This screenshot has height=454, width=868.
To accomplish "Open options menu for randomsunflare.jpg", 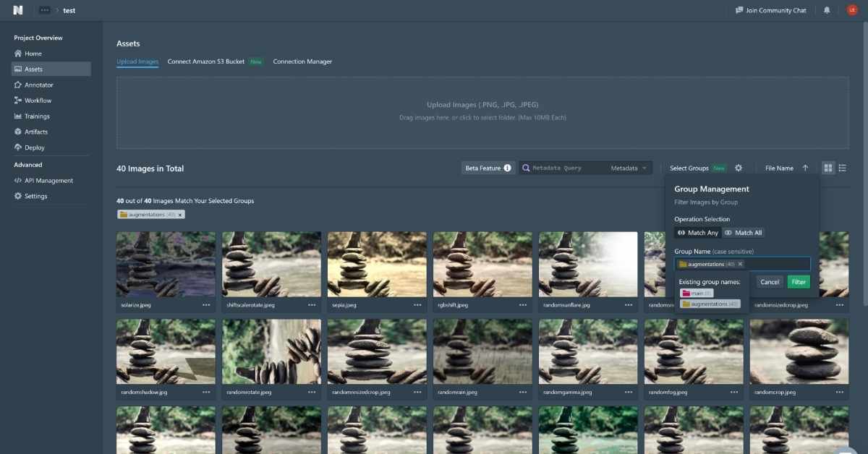I will pyautogui.click(x=629, y=305).
